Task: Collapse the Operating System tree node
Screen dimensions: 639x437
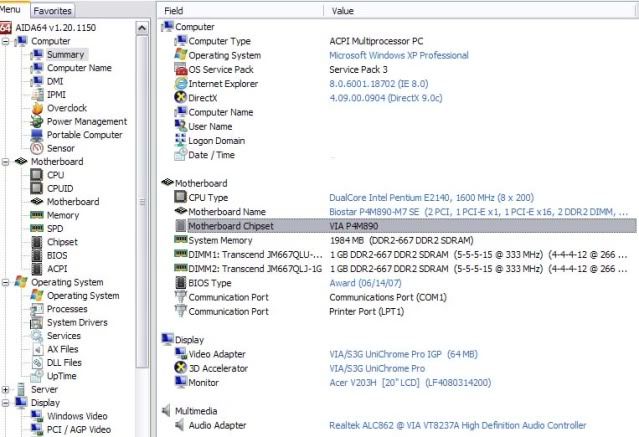Action: point(5,283)
